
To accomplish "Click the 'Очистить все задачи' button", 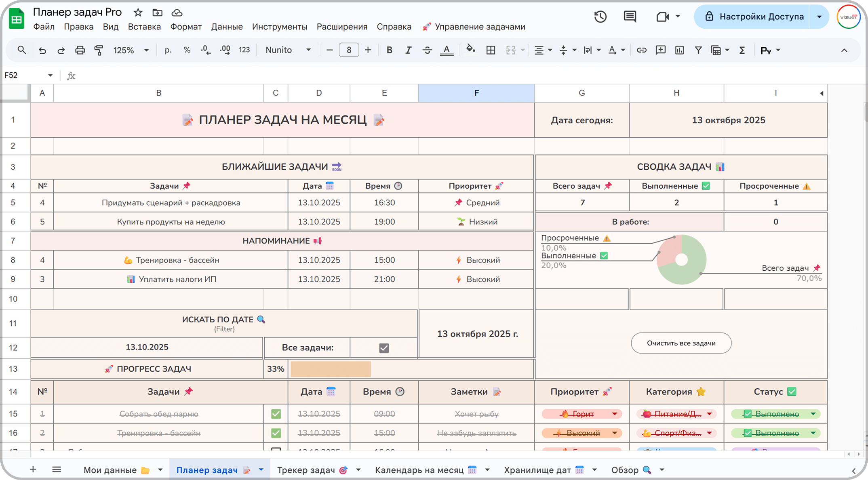I will click(x=681, y=343).
